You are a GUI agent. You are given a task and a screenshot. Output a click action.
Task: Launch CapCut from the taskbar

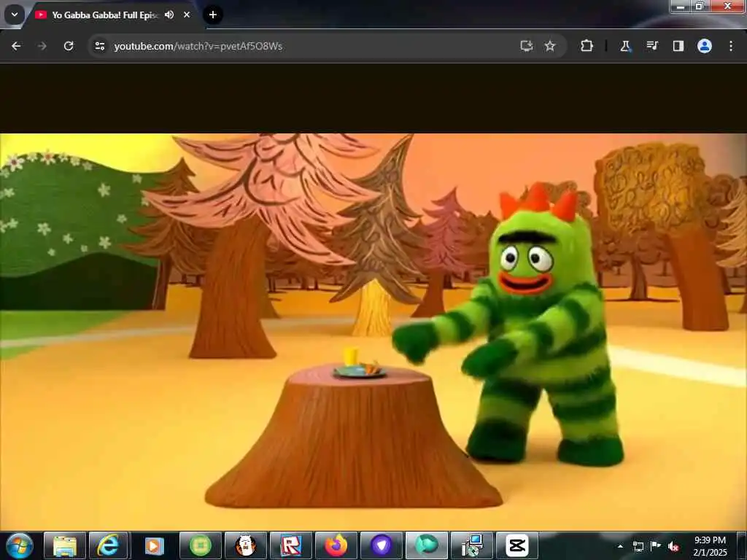(517, 545)
